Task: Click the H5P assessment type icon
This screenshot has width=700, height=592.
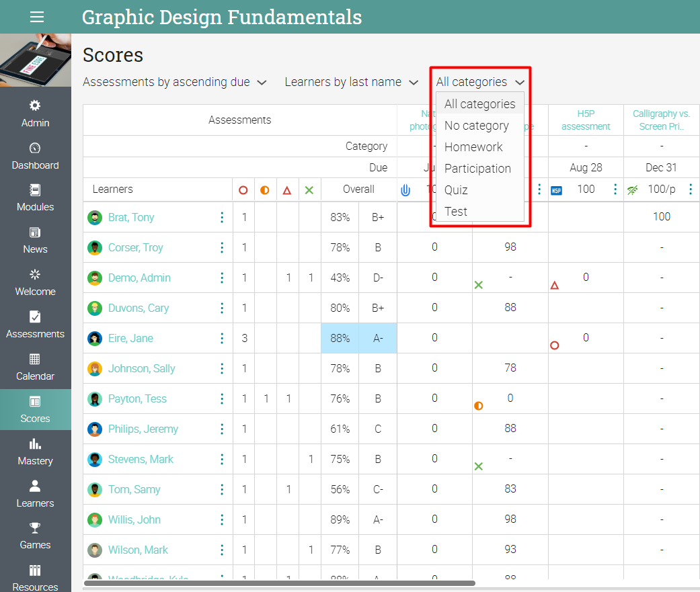Action: tap(556, 190)
